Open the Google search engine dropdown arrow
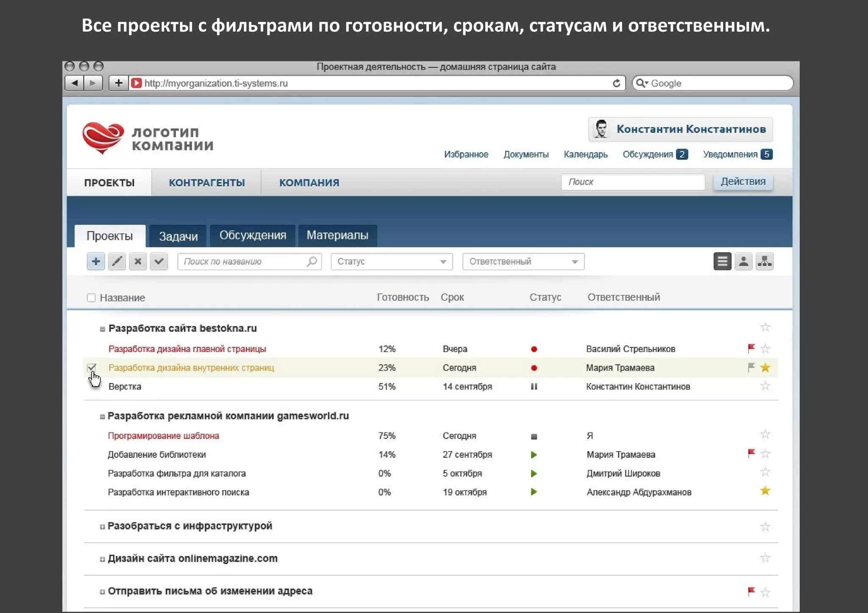This screenshot has width=868, height=613. tap(647, 83)
